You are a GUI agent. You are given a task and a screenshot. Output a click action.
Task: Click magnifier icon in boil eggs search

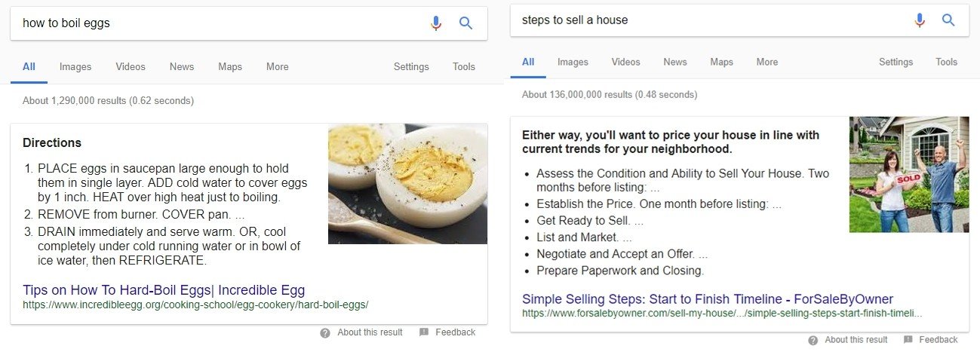[465, 23]
